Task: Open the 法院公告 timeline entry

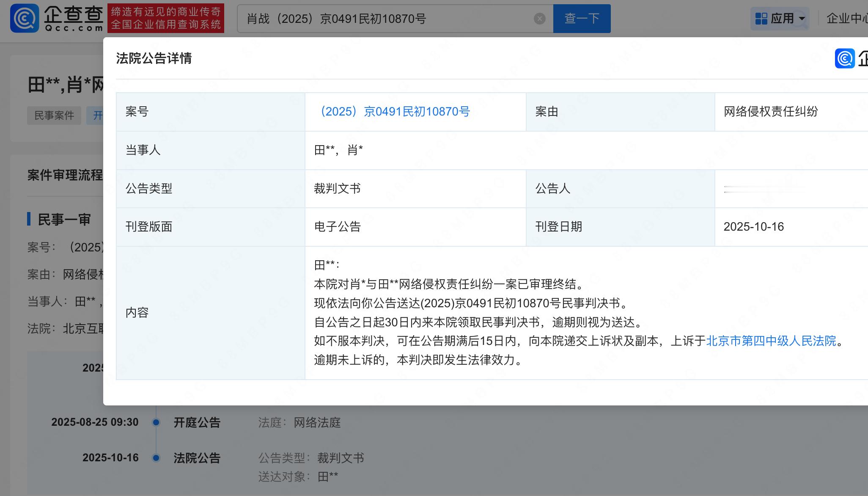Action: (x=197, y=458)
